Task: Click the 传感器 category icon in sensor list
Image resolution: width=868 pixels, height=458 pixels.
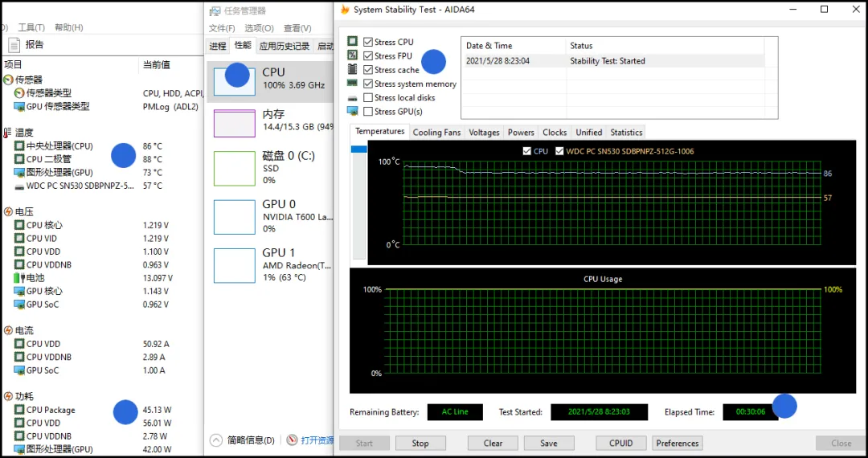Action: click(8, 80)
